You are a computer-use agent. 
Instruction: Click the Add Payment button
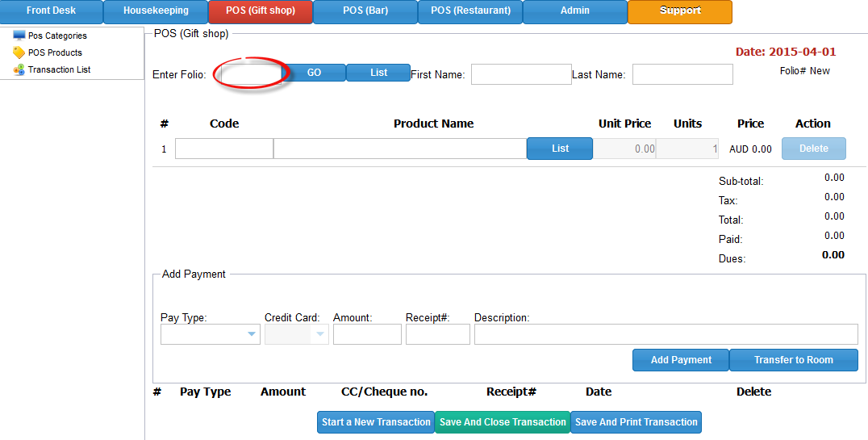680,360
